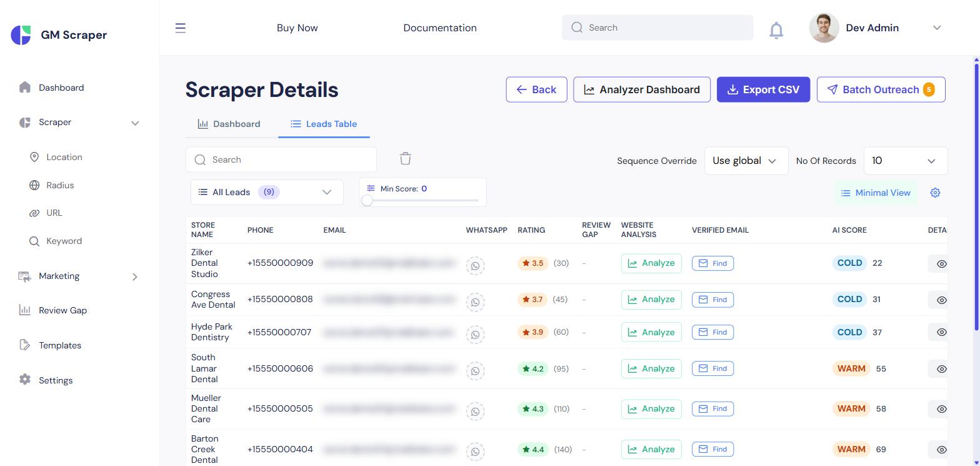This screenshot has height=466, width=980.
Task: Click the leads table Search field
Action: pos(281,160)
